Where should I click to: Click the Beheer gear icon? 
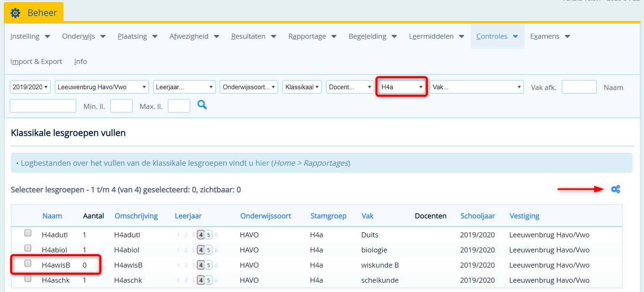coord(15,13)
